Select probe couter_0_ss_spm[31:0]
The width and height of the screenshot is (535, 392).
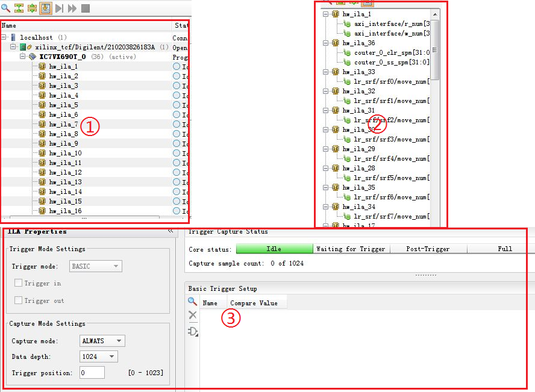click(392, 63)
